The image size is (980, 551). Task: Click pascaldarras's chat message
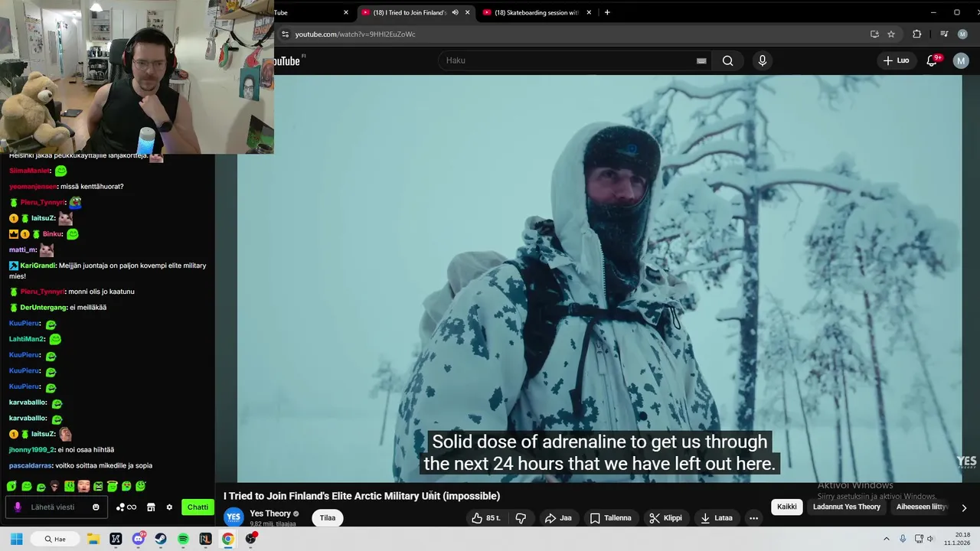pos(103,465)
